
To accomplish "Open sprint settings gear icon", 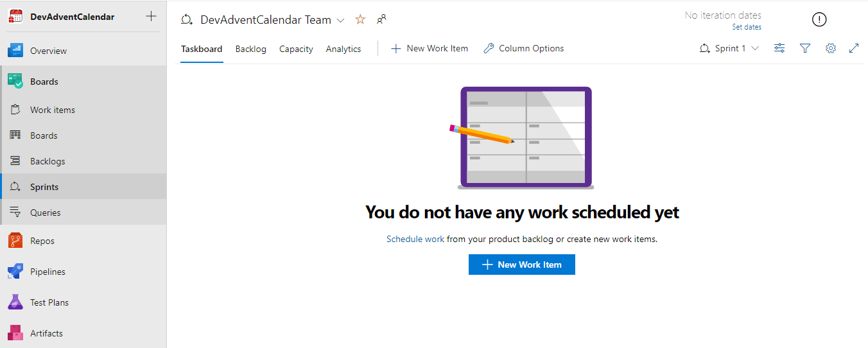I will [831, 48].
